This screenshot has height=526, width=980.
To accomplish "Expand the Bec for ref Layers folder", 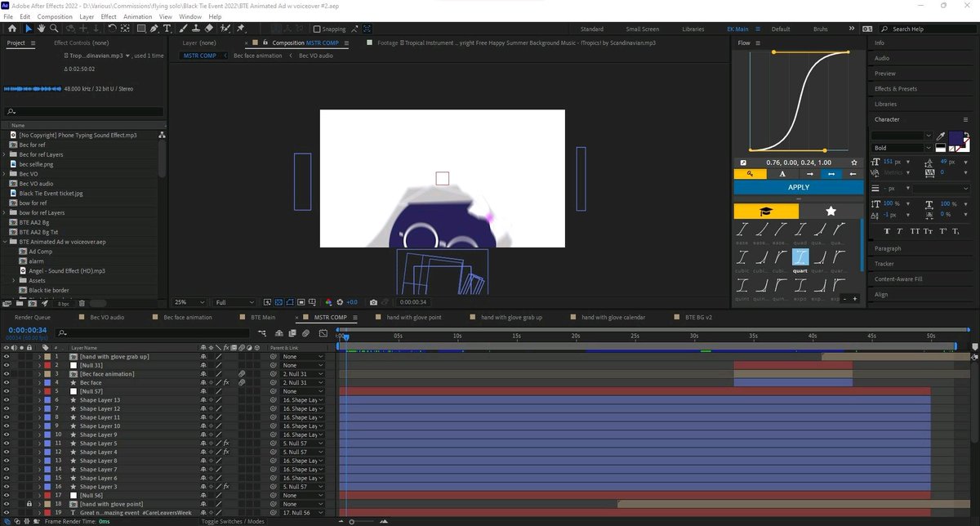I will coord(5,154).
